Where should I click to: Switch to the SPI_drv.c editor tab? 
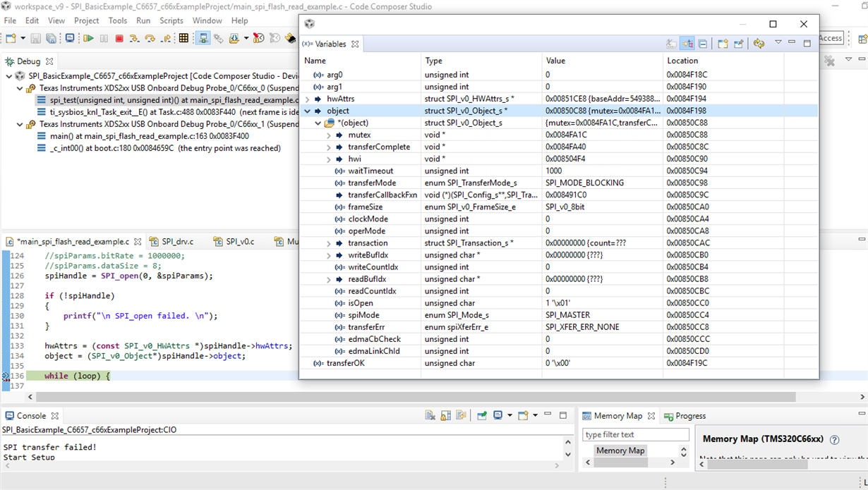tap(177, 242)
